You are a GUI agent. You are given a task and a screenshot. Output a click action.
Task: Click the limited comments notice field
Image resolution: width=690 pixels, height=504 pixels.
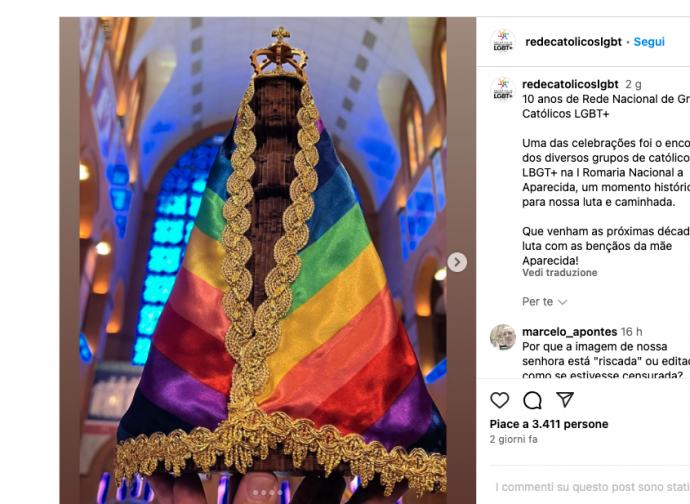[x=592, y=487]
